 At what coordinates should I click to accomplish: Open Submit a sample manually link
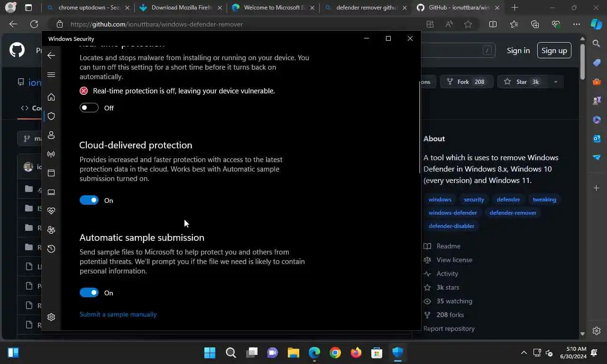[118, 314]
